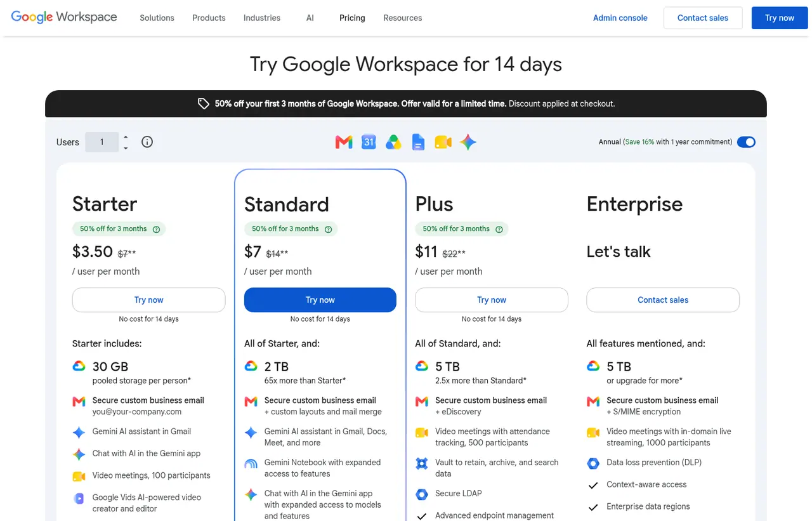Click the help icon on Starter's discount badge

156,229
